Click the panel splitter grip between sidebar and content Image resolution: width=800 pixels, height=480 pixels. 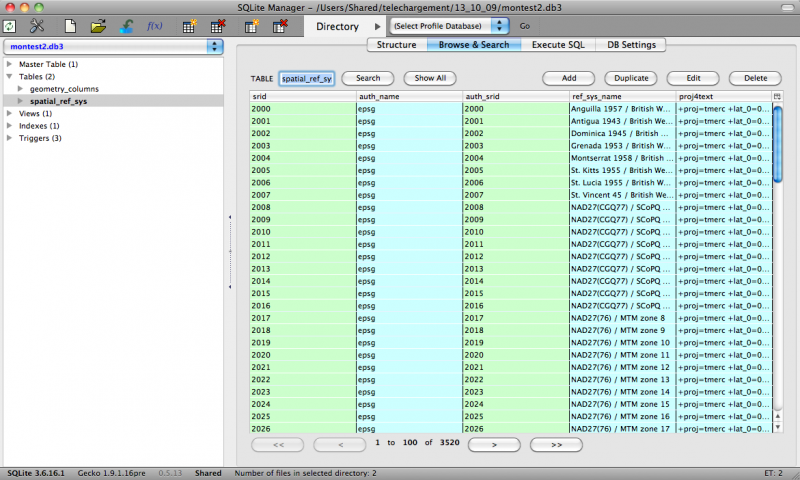(x=230, y=252)
